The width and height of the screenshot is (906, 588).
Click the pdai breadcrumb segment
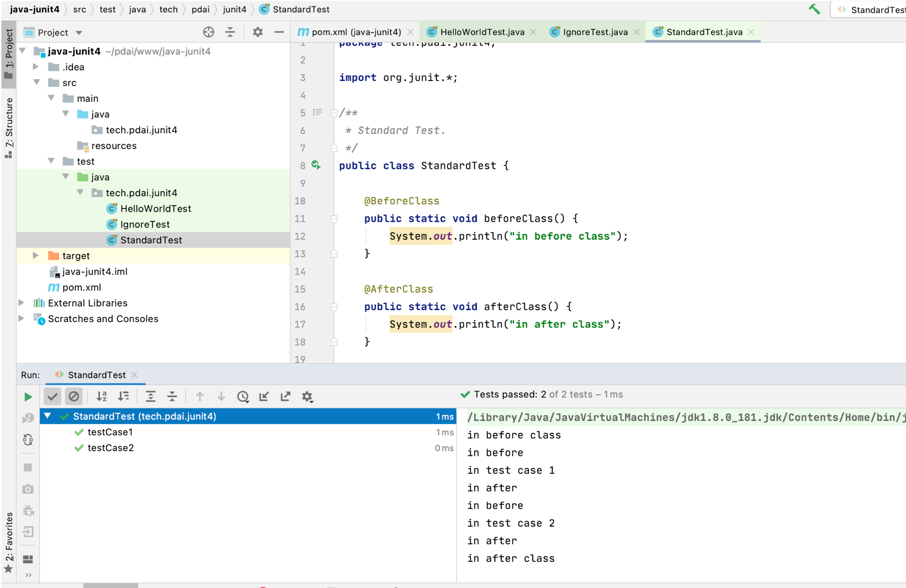coord(200,9)
